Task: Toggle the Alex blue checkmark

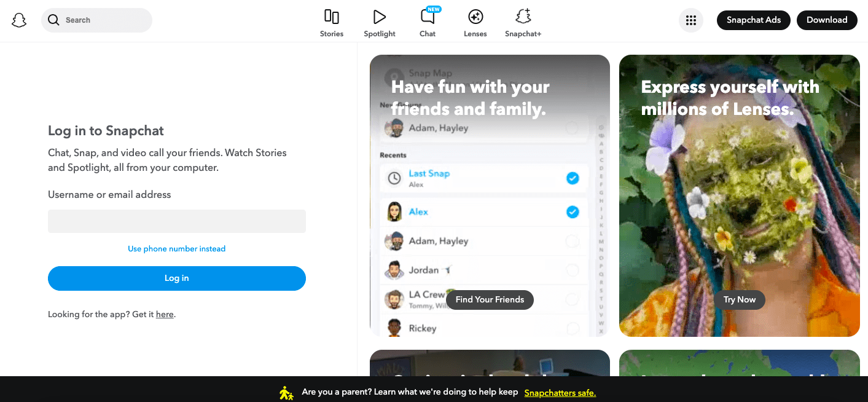Action: coord(573,212)
